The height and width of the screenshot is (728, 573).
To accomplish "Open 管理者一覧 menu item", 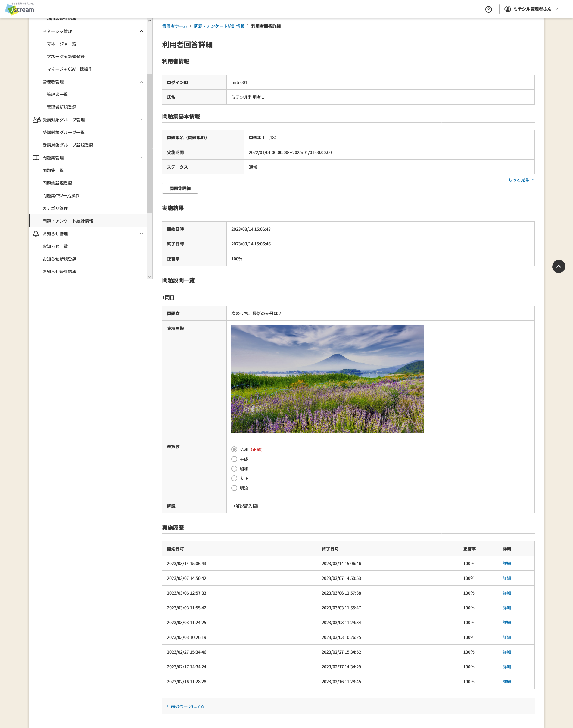I will [57, 95].
